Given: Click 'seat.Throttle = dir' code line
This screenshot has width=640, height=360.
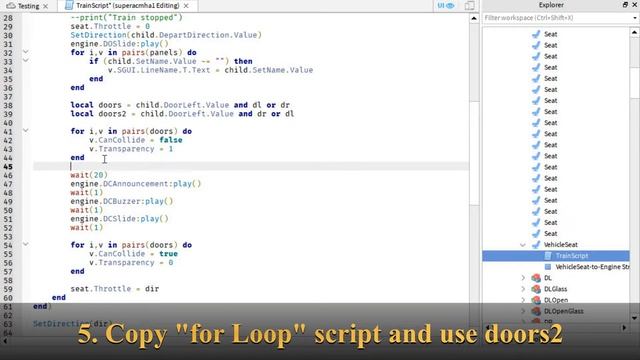Looking at the screenshot, I should tap(115, 289).
